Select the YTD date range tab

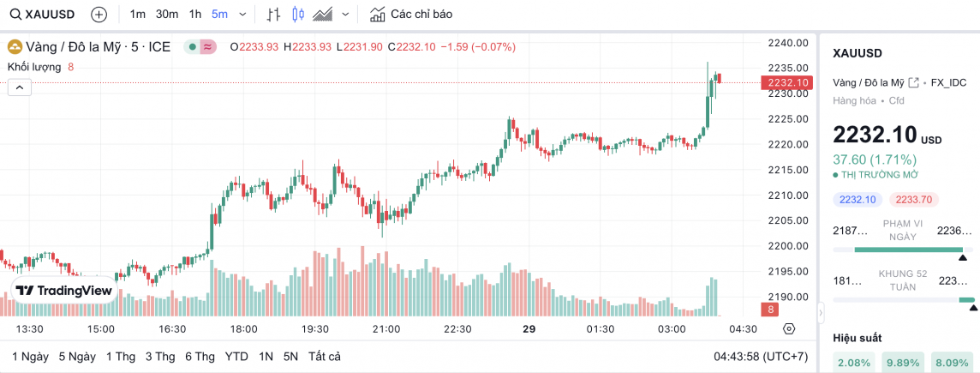(x=236, y=356)
